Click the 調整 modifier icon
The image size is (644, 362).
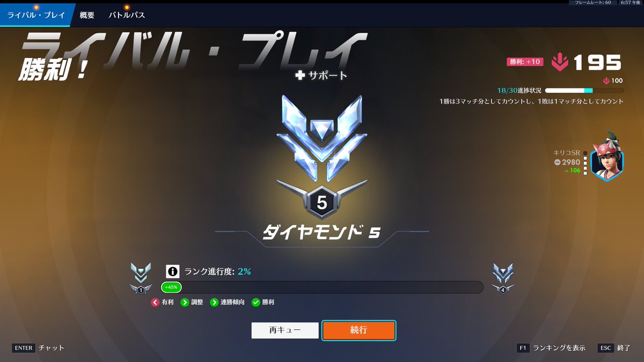[x=185, y=302]
